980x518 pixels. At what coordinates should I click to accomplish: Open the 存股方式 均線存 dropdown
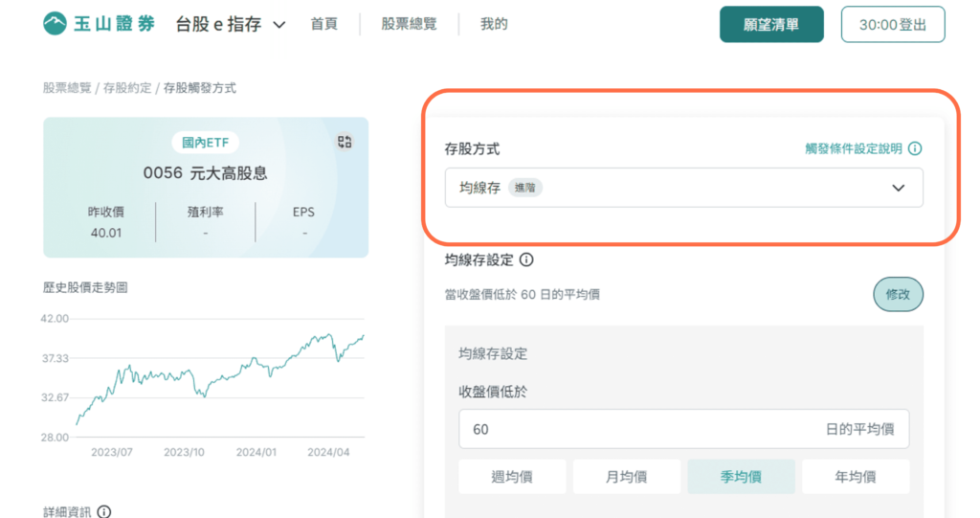tap(683, 188)
